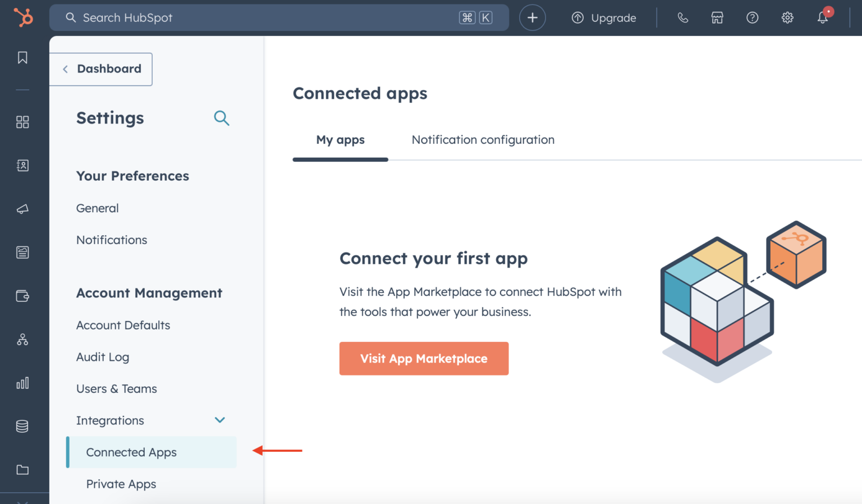Collapse the Integrations section chevron
Screen dimensions: 862x504
[x=220, y=420]
